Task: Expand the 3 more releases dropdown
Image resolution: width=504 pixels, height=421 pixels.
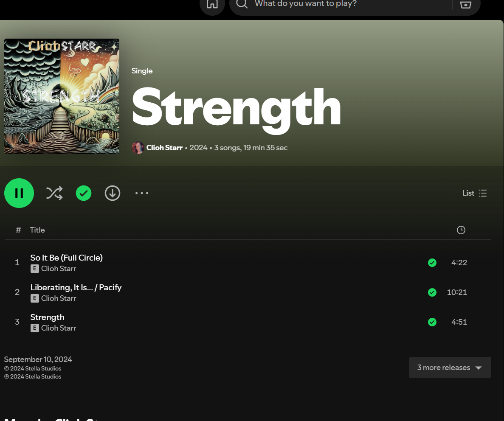Action: coord(450,368)
